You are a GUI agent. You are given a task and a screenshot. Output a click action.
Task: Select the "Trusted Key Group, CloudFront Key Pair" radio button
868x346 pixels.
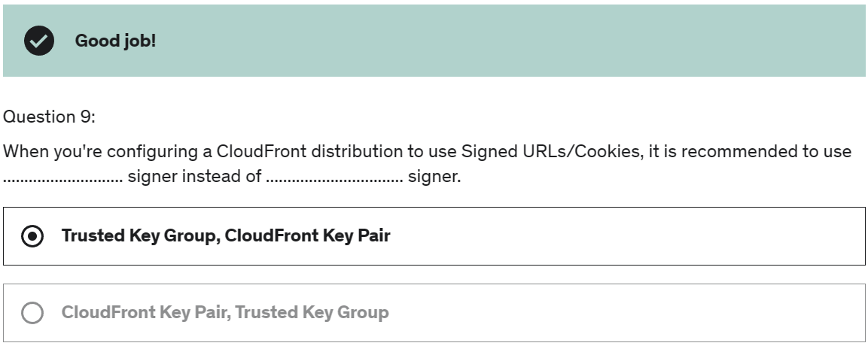[32, 236]
